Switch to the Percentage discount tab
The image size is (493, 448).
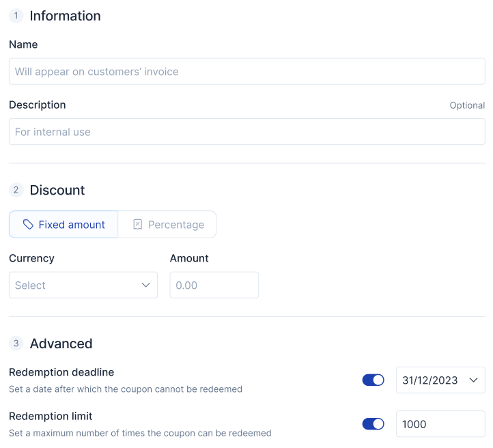point(167,225)
